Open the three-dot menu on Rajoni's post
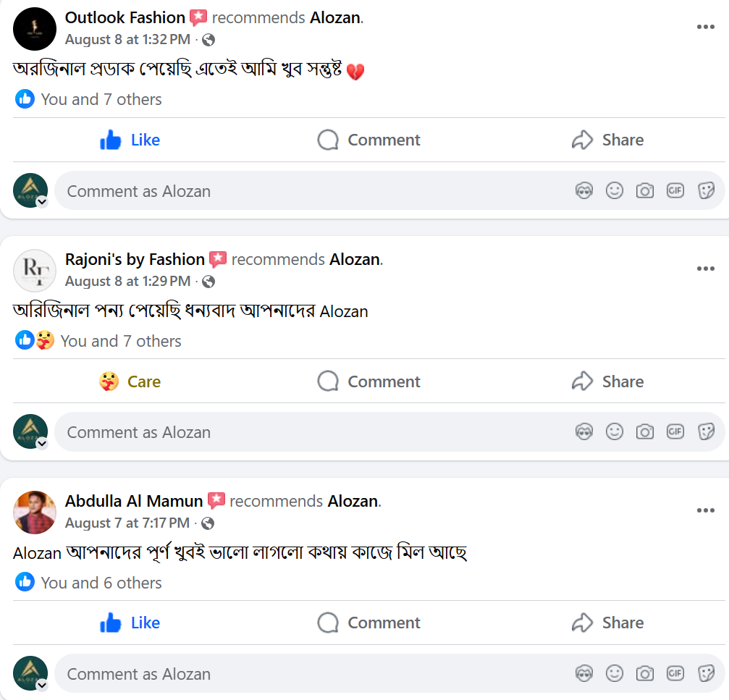 coord(705,268)
